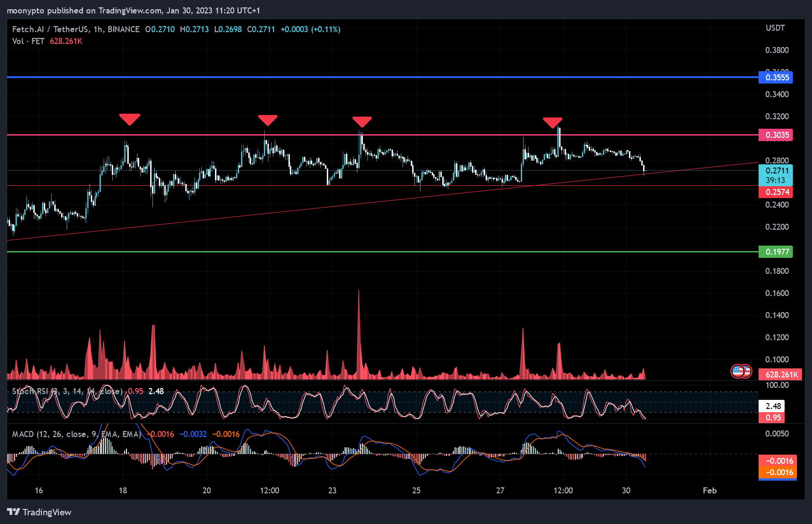This screenshot has width=812, height=524.
Task: Click the date label 16 on time axis
Action: coord(39,490)
